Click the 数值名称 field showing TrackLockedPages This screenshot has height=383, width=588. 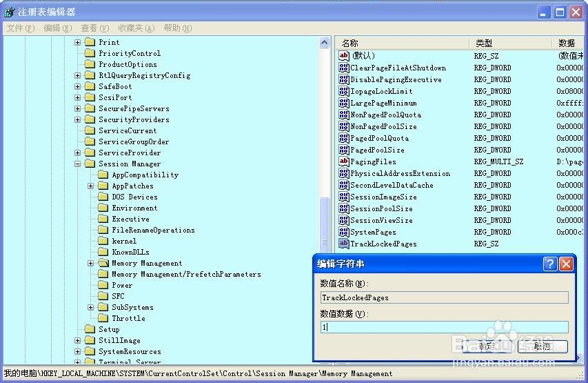(445, 297)
